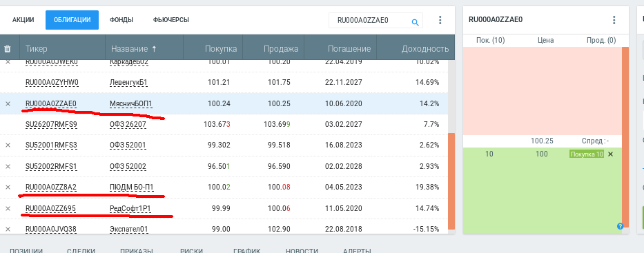
Task: Click the blue help question icon
Action: point(620,226)
